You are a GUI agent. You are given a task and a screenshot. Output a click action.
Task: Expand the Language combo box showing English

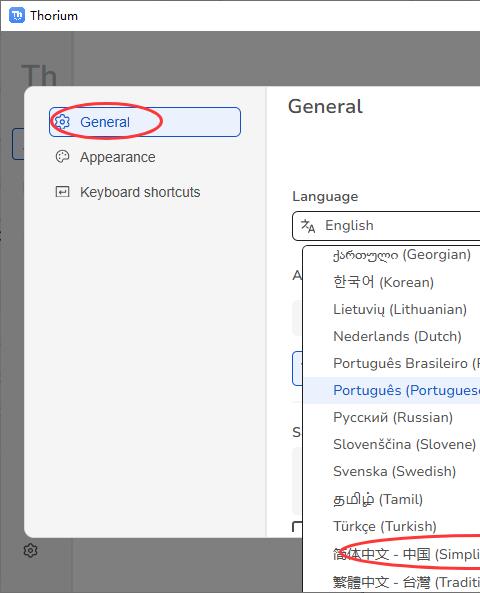[386, 226]
